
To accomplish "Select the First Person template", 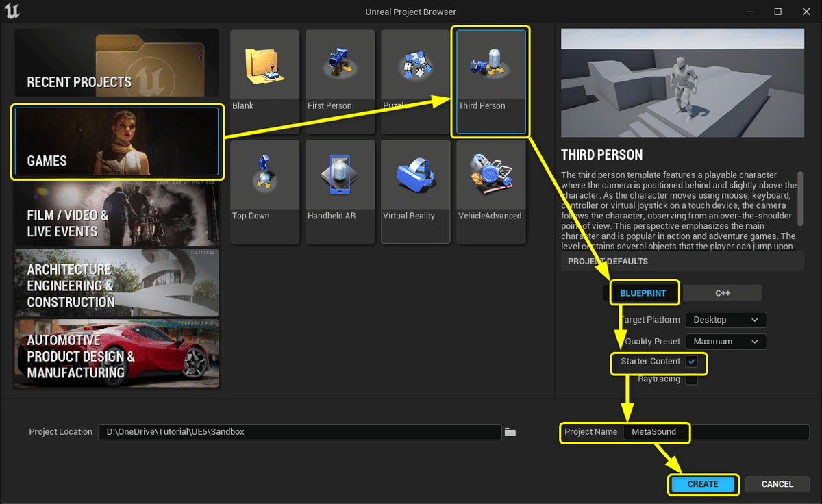I will coord(340,81).
